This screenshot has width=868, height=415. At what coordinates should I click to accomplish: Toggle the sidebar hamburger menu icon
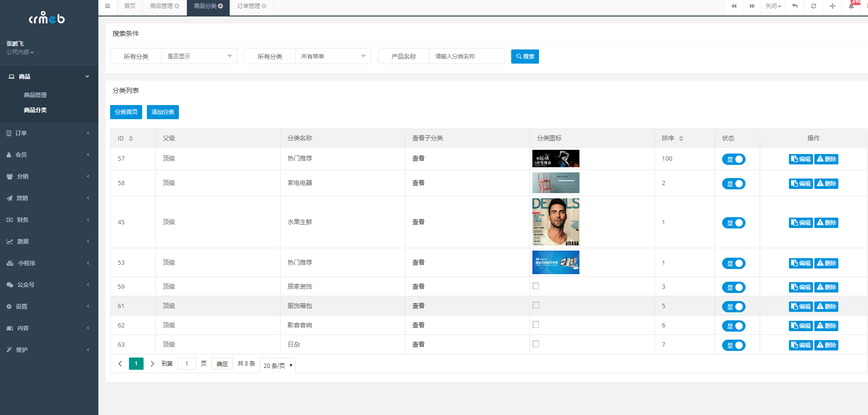[107, 6]
